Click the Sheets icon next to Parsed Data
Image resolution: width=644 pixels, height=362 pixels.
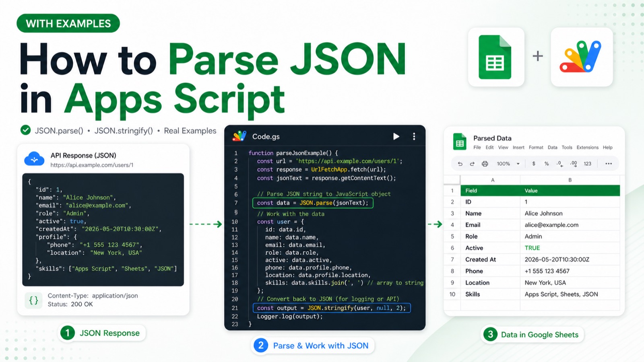click(x=460, y=142)
